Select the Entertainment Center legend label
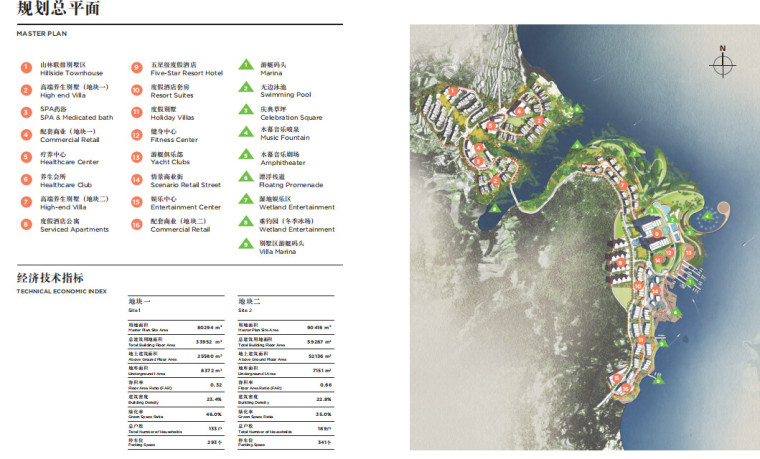This screenshot has height=459, width=760. (x=186, y=207)
